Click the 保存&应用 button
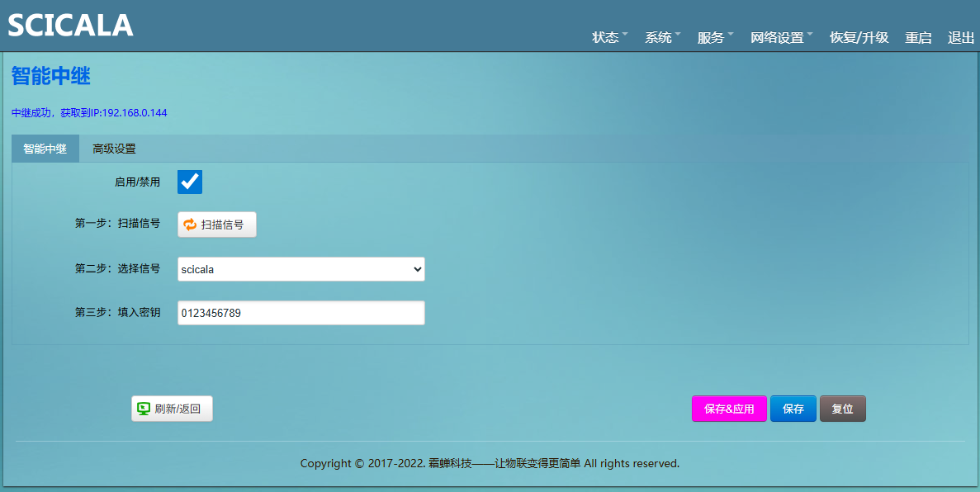The height and width of the screenshot is (492, 980). pos(729,409)
